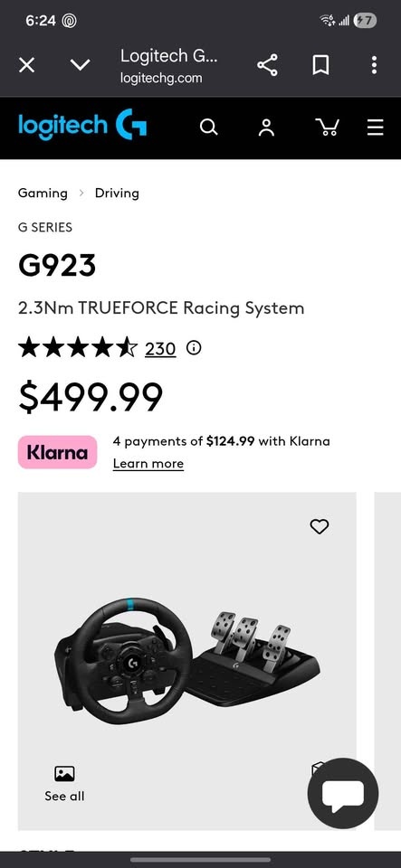401x868 pixels.
Task: Open the site search icon
Action: pos(208,127)
